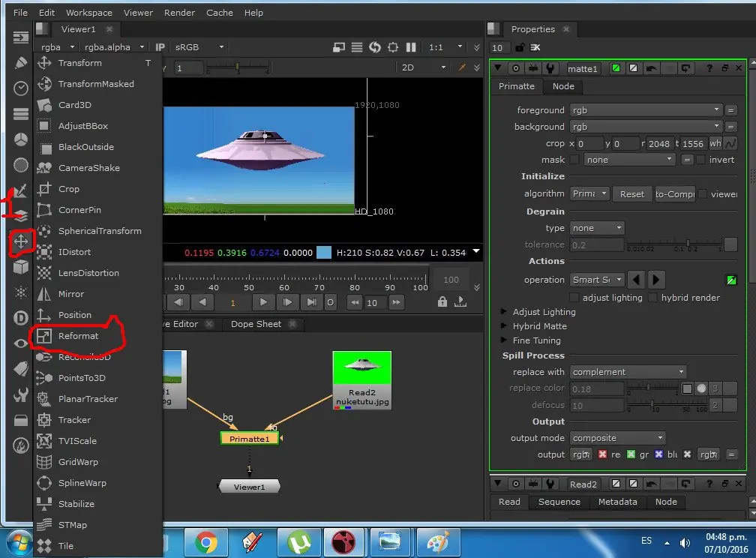Viewport: 756px width, 558px height.
Task: Click the viewer refresh icon
Action: click(x=375, y=47)
